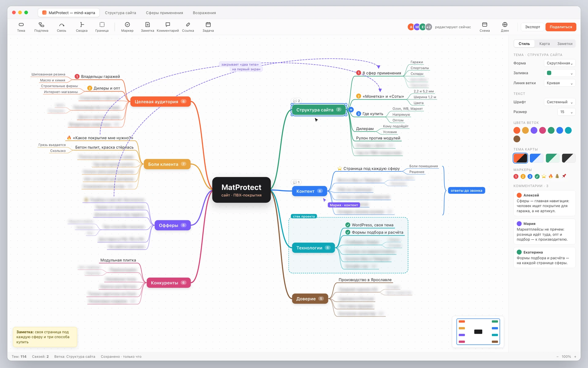Open Алексей's comment card
Viewport: 588px width, 368px height.
[x=544, y=203]
